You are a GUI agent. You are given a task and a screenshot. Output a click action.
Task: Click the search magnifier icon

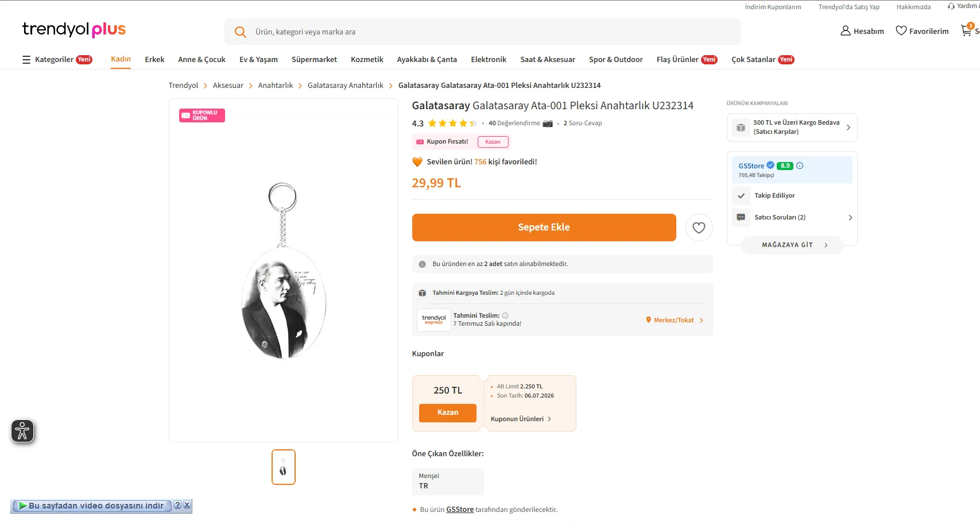[x=241, y=32]
